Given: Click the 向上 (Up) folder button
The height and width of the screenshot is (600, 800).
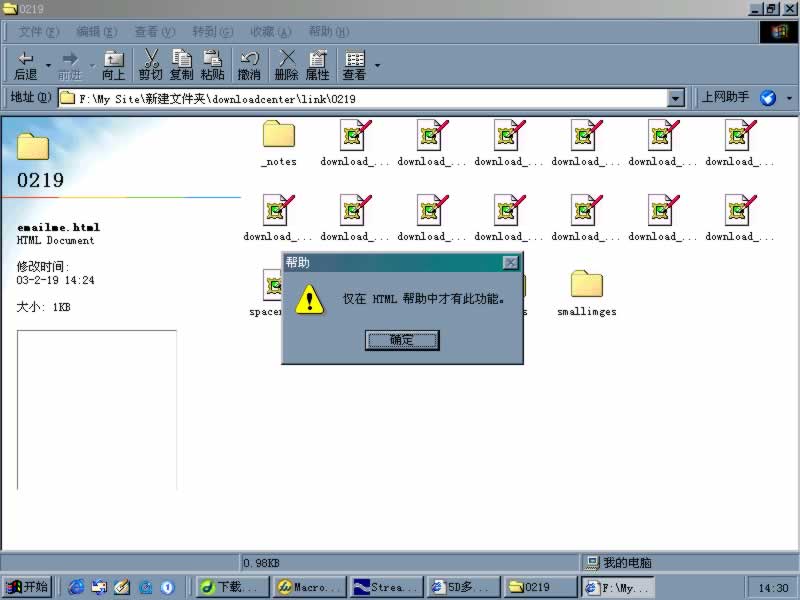Looking at the screenshot, I should [x=114, y=66].
